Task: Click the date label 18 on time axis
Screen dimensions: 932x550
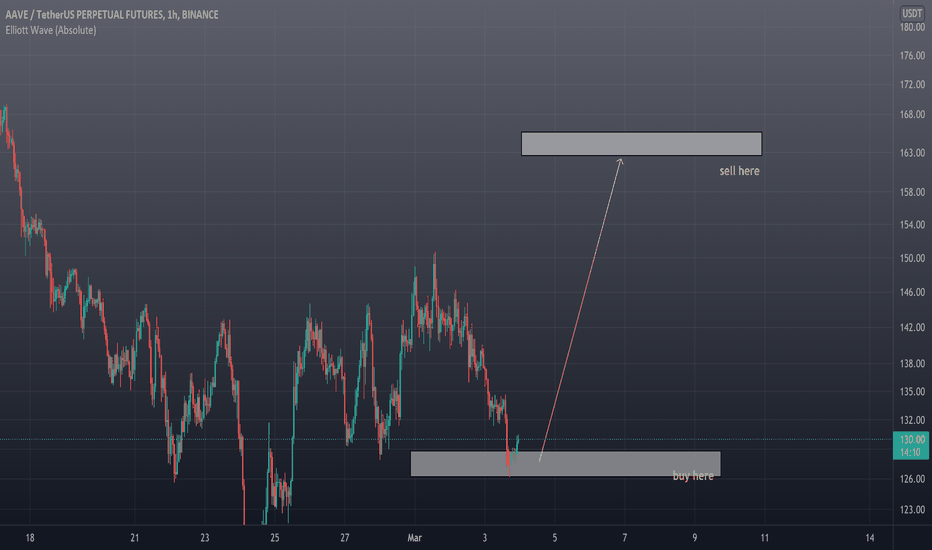Action: pyautogui.click(x=30, y=538)
